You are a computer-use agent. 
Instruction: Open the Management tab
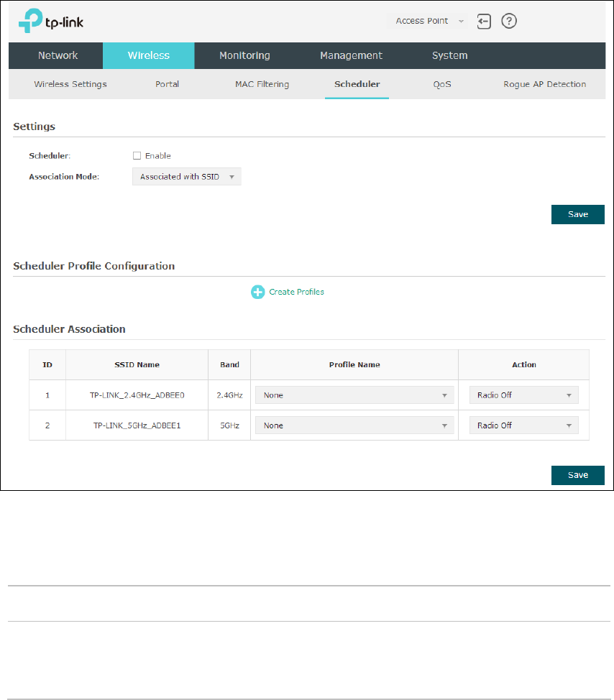(351, 55)
